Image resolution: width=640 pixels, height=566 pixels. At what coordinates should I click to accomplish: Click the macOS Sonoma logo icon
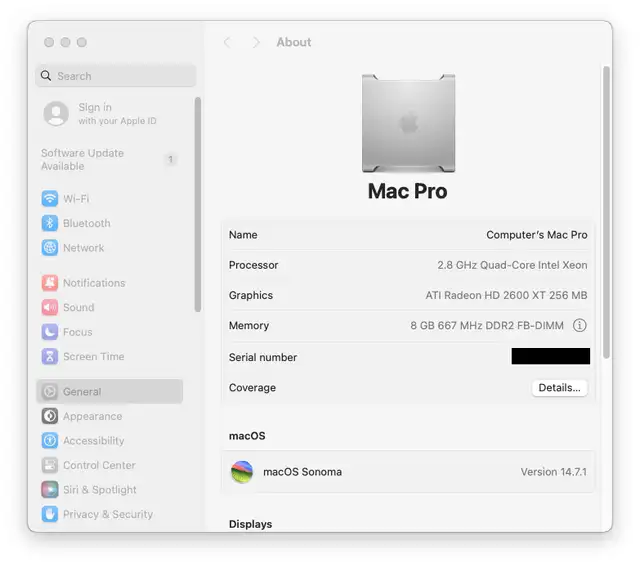pyautogui.click(x=242, y=472)
